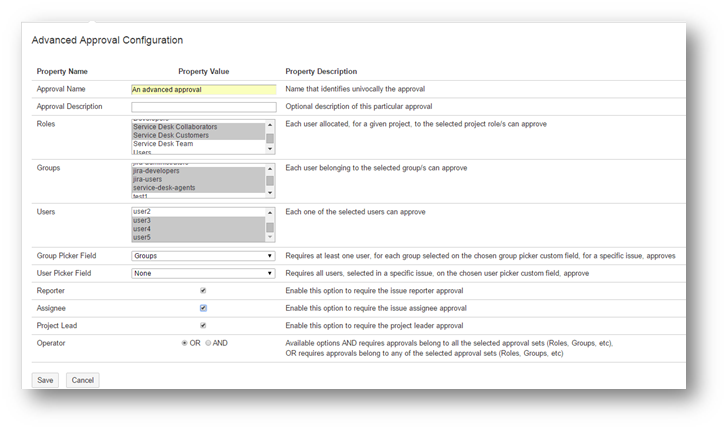Open the Group Picker Field dropdown

point(203,256)
